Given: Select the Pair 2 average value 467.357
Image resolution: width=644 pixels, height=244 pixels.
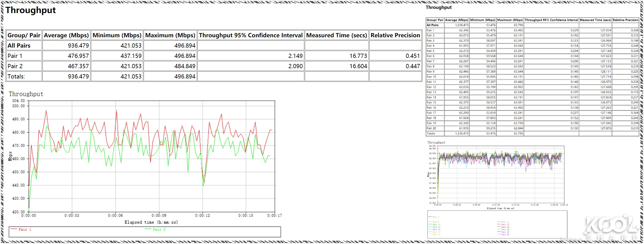Looking at the screenshot, I should pos(78,66).
